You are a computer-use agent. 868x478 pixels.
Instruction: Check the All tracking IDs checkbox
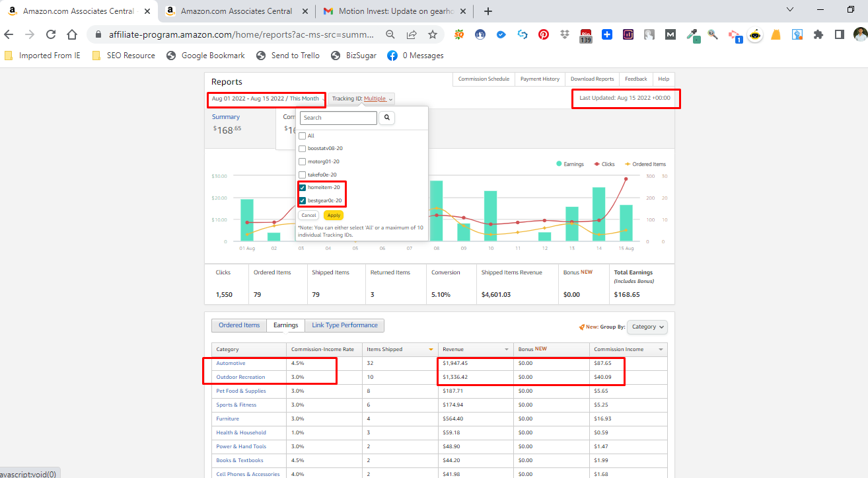[302, 136]
